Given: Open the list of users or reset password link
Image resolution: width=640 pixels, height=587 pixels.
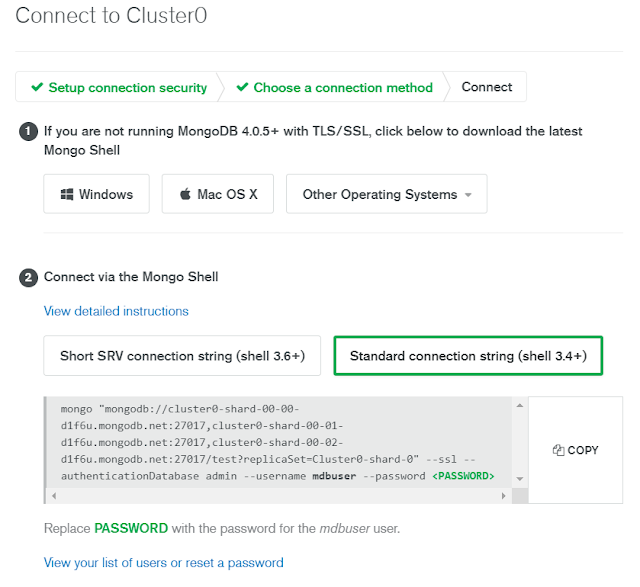Looking at the screenshot, I should [163, 563].
